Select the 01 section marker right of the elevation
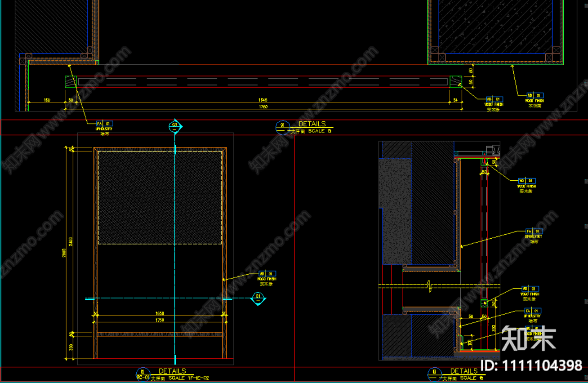The height and width of the screenshot is (383, 588). [258, 298]
